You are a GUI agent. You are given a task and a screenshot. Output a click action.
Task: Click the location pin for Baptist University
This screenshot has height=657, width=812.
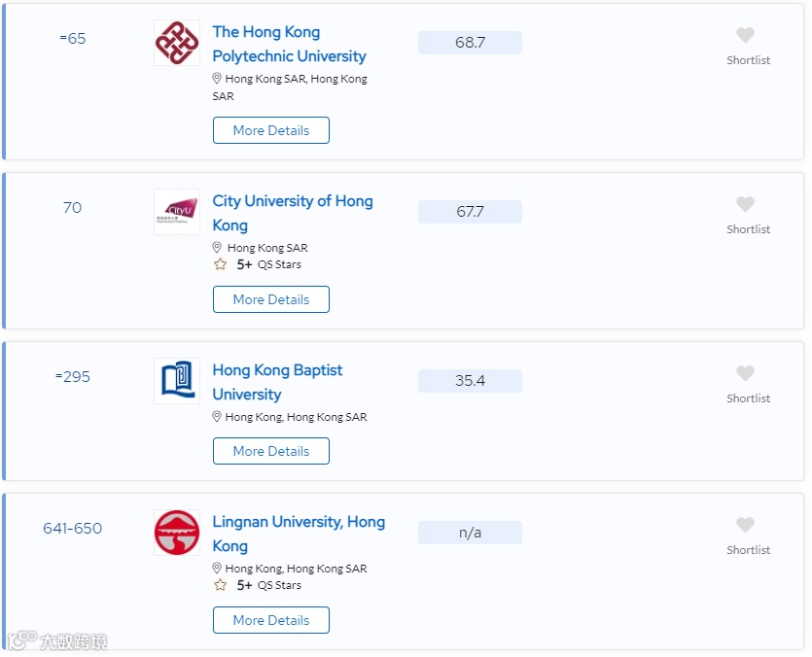click(217, 417)
